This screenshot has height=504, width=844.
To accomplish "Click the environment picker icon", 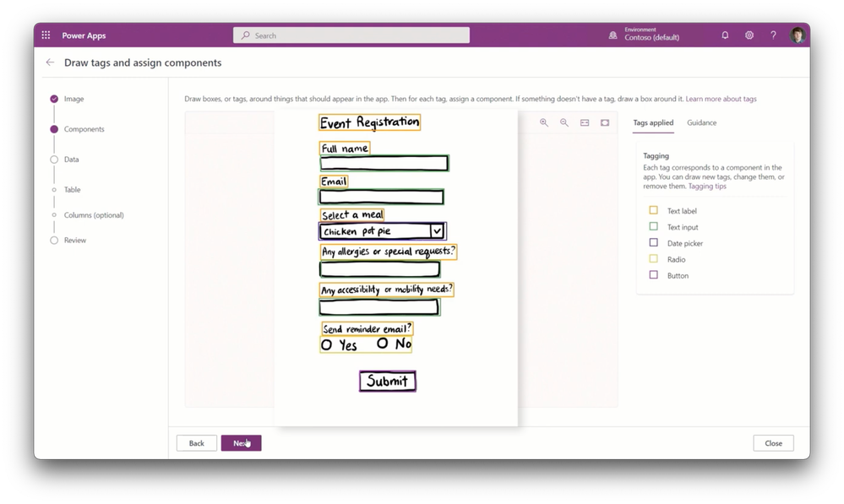I will (x=613, y=35).
